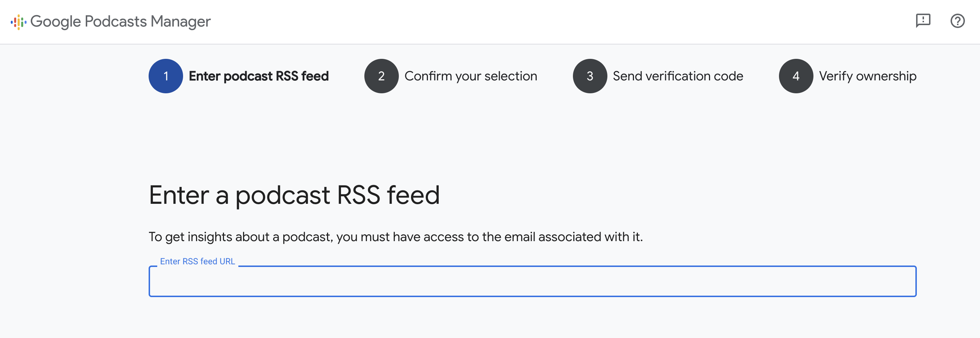Select the Enter podcast RSS feed step
This screenshot has width=980, height=338.
258,76
